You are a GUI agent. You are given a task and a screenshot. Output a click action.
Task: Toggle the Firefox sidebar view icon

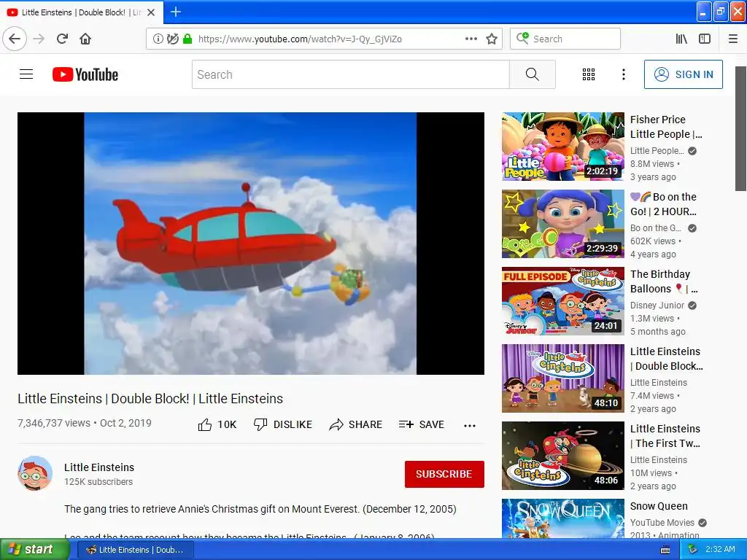705,39
